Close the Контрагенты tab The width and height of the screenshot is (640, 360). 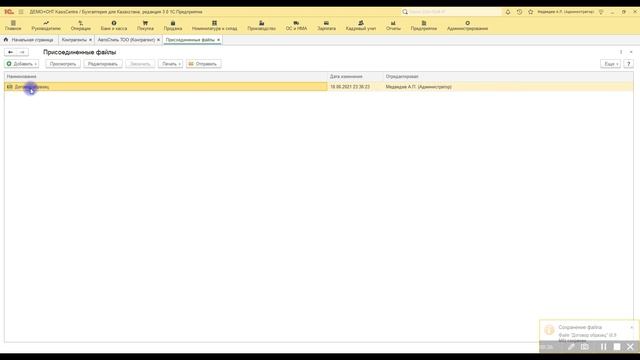[91, 40]
